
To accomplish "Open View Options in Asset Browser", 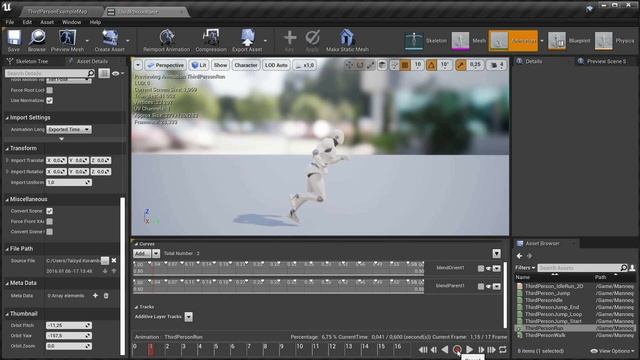I will click(x=612, y=351).
